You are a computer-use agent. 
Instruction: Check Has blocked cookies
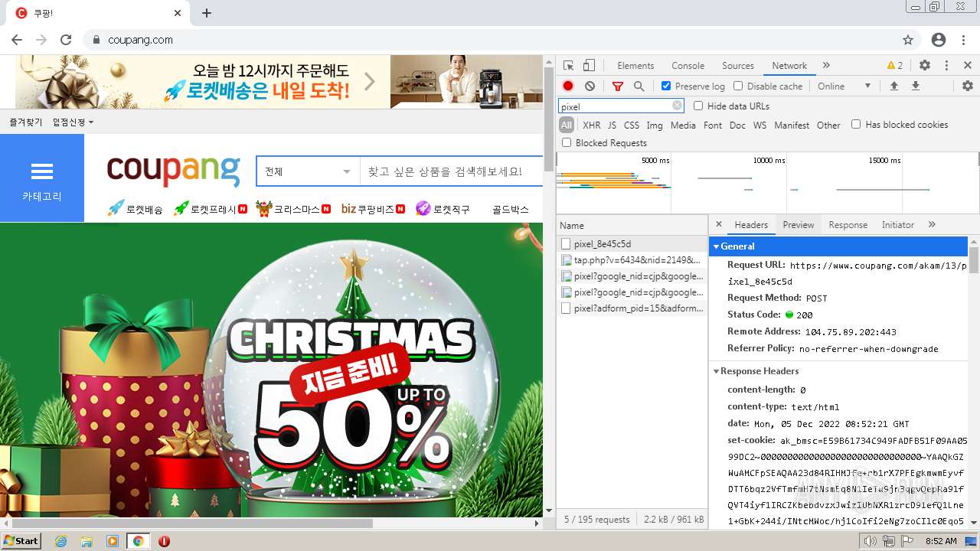856,124
